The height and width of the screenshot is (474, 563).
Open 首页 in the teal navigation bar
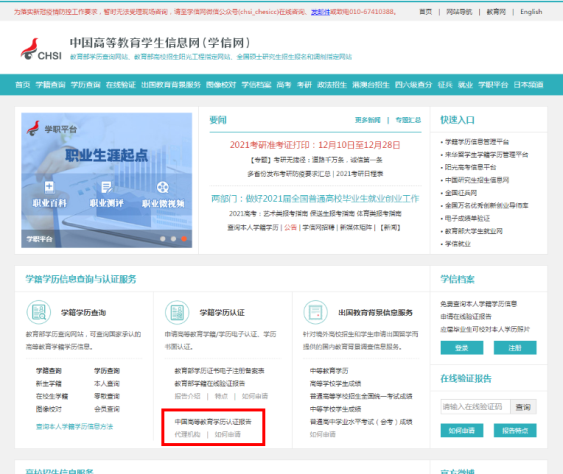[x=23, y=85]
